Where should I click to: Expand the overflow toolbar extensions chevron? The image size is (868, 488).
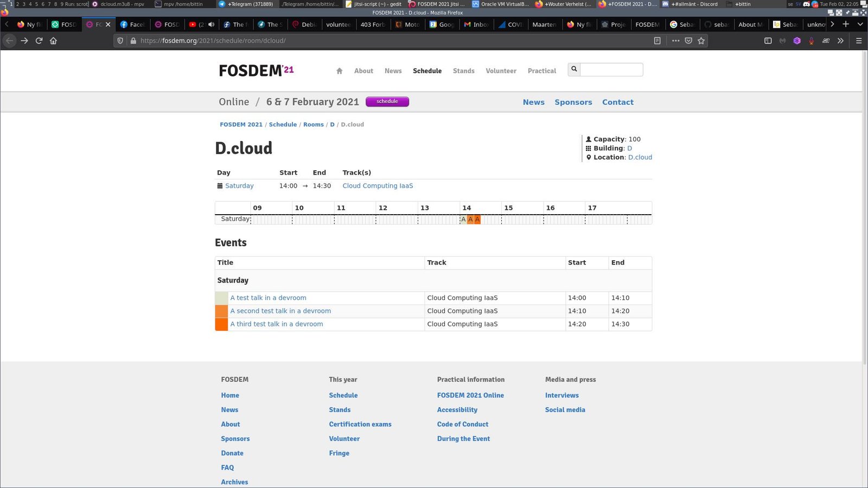(x=840, y=41)
